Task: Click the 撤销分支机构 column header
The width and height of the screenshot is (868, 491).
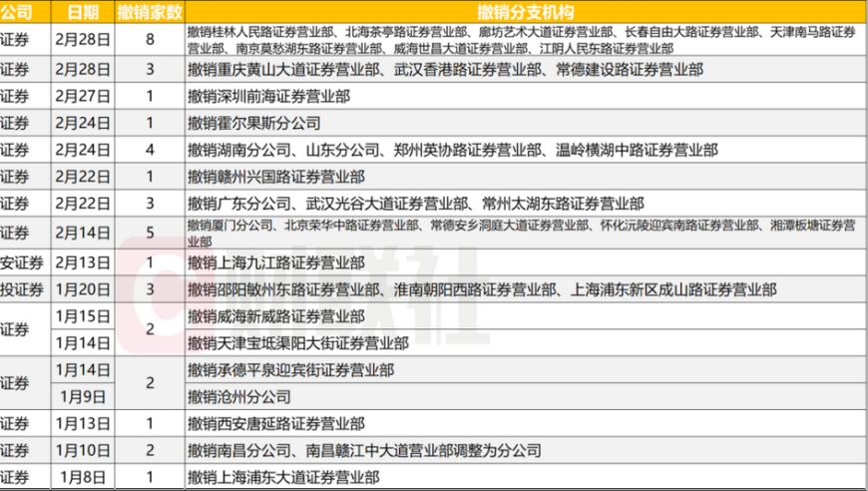Action: (525, 12)
